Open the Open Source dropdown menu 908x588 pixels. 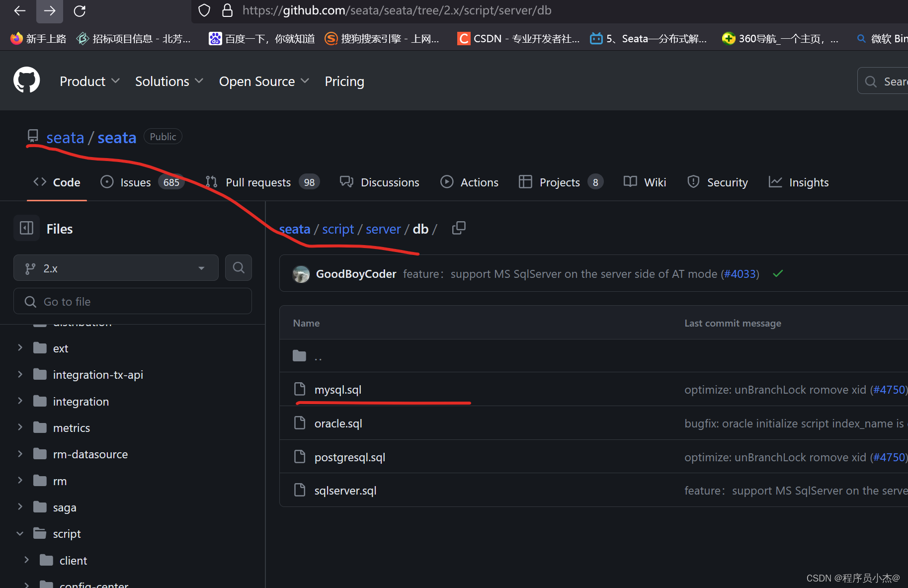[x=264, y=81]
